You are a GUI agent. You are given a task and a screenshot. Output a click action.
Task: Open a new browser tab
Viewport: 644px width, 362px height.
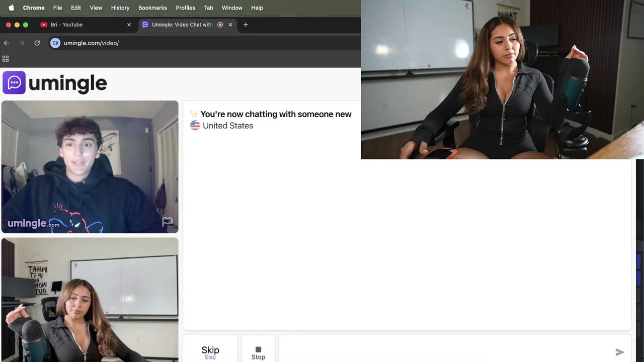point(246,25)
